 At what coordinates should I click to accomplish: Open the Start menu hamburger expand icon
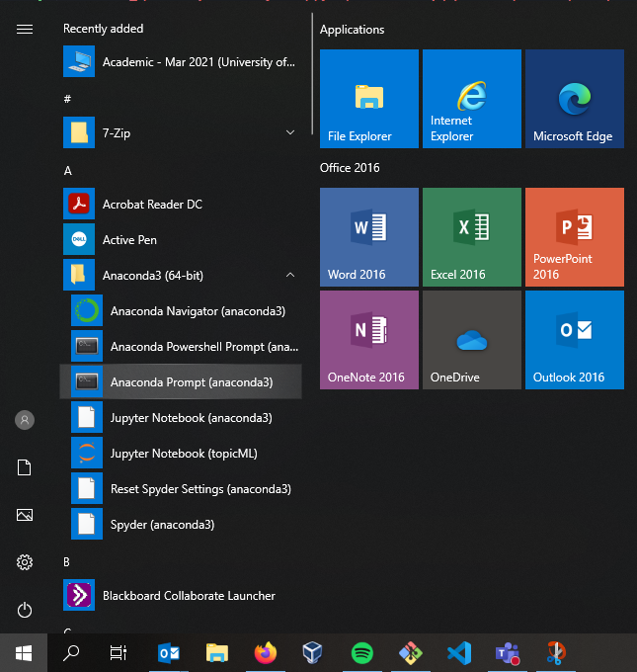pos(25,29)
